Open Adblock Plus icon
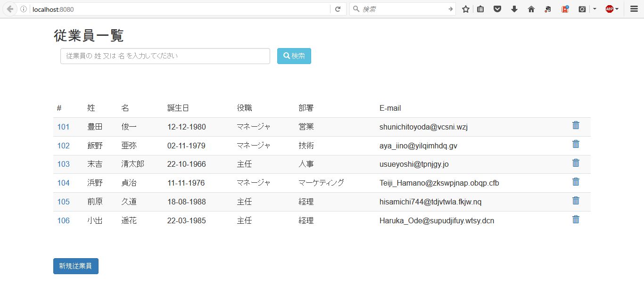This screenshot has height=285, width=644. point(610,9)
